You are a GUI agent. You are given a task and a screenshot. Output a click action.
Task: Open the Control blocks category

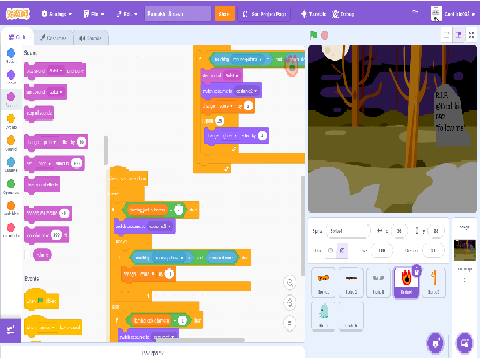coord(11,142)
